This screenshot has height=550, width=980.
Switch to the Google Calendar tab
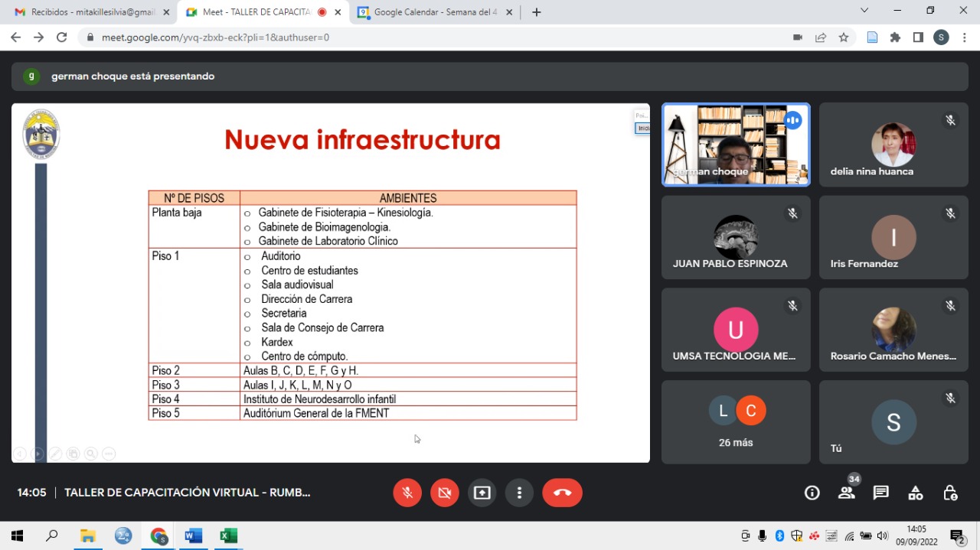coord(433,12)
